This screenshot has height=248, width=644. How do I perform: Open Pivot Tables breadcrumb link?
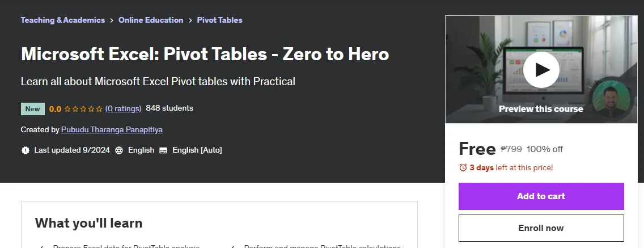tap(220, 20)
